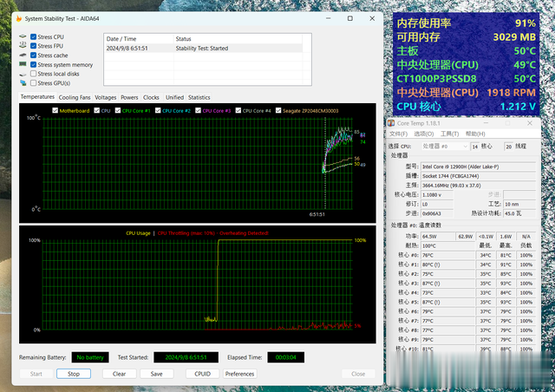The height and width of the screenshot is (392, 555).
Task: Switch to the Voltages tab
Action: [106, 97]
